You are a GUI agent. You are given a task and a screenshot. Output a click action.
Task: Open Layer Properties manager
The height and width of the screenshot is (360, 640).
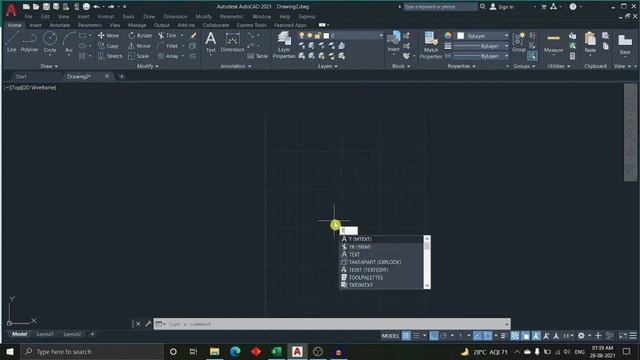[x=284, y=44]
